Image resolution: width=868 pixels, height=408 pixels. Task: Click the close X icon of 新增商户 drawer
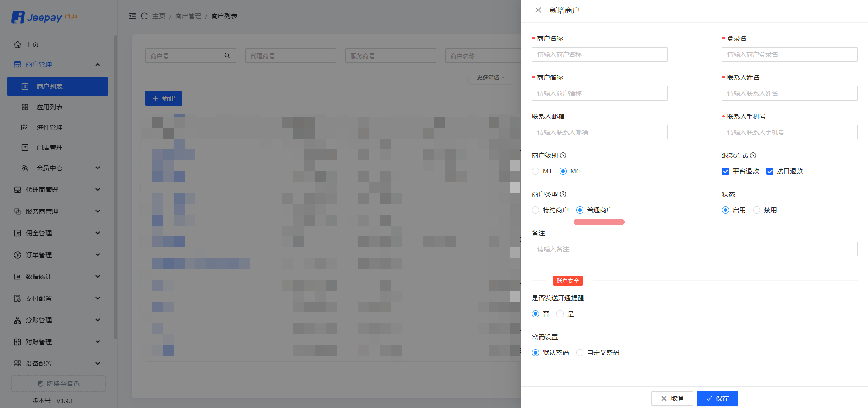coord(538,10)
